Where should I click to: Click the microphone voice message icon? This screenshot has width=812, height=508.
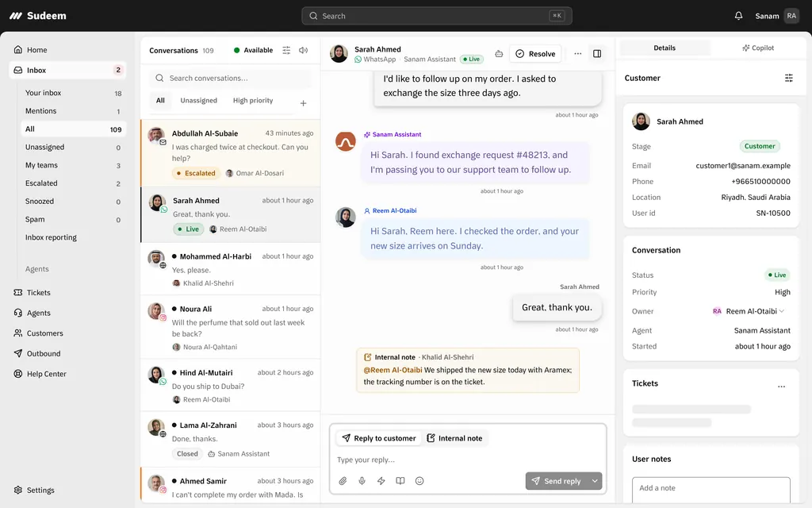click(362, 481)
